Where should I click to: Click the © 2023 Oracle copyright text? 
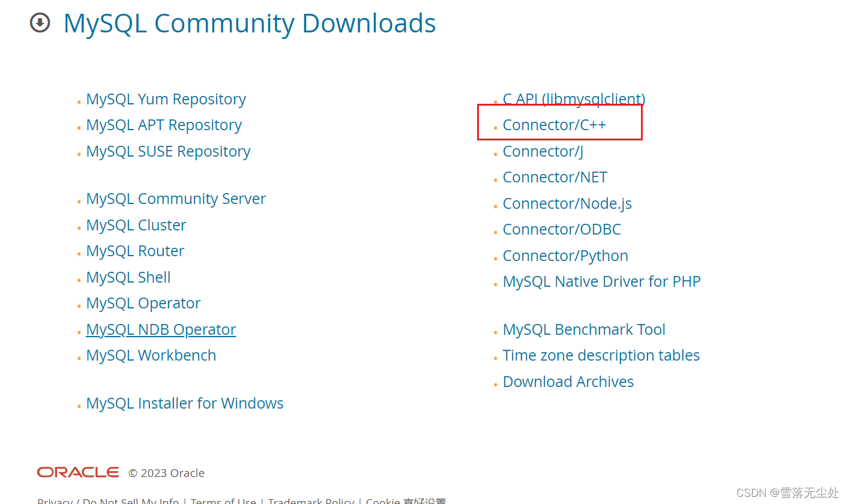point(166,473)
